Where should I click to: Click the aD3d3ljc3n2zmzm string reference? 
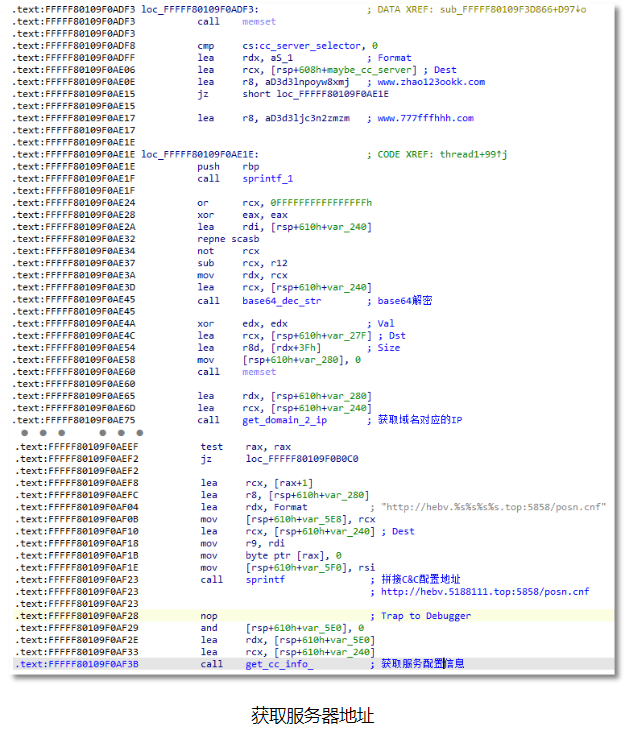click(307, 118)
